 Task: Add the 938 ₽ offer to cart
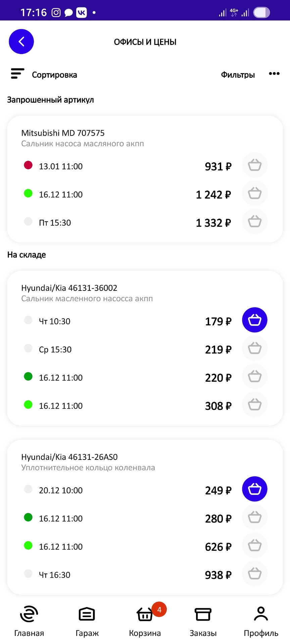click(254, 574)
